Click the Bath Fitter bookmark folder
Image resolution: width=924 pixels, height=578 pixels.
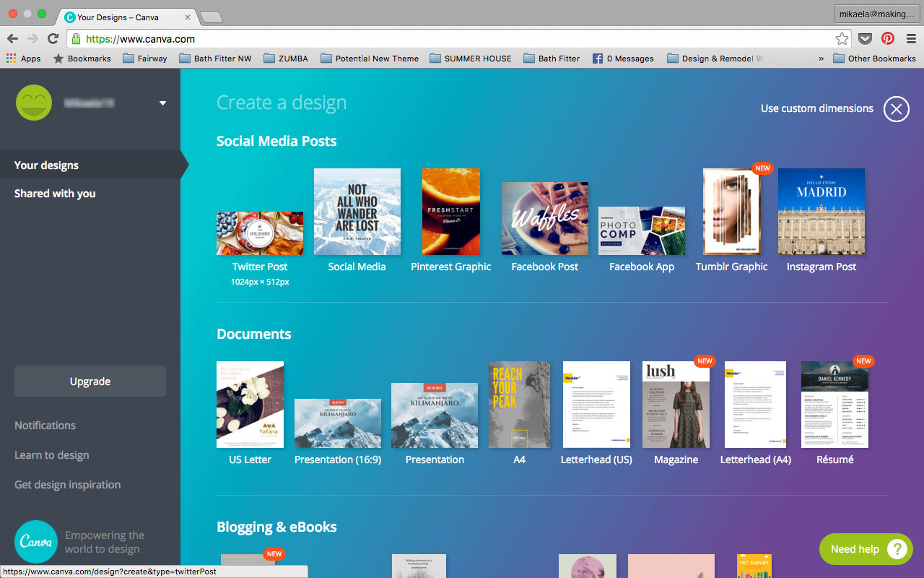tap(552, 59)
